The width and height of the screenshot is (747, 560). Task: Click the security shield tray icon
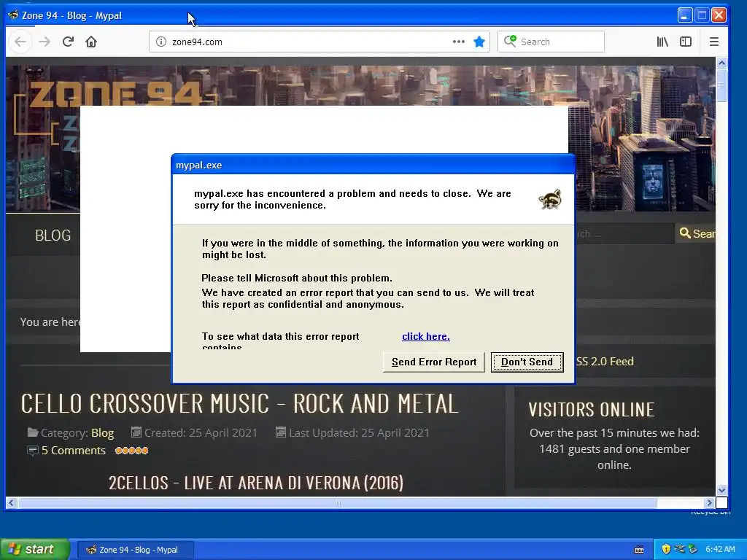pos(666,549)
